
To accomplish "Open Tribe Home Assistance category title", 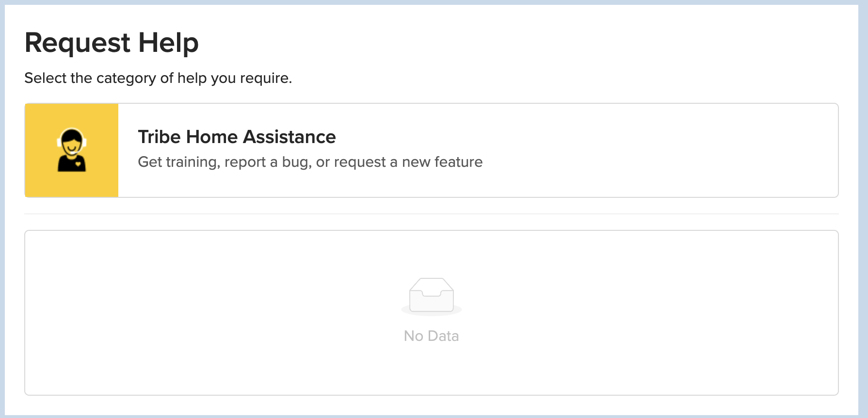I will click(237, 137).
